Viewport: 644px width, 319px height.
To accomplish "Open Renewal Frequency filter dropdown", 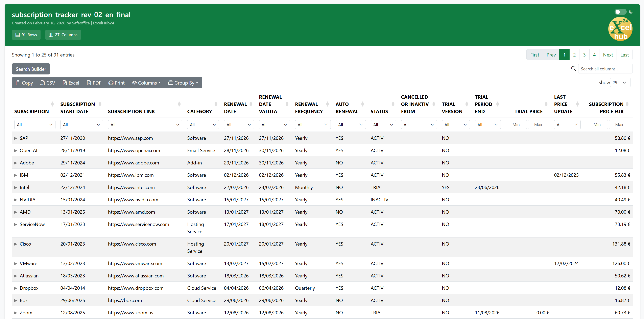I will [313, 125].
